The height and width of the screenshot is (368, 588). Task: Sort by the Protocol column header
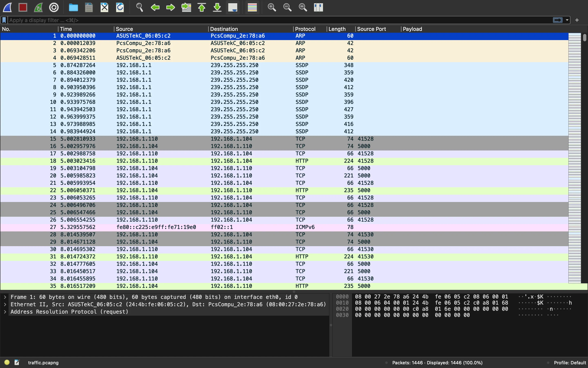tap(310, 29)
